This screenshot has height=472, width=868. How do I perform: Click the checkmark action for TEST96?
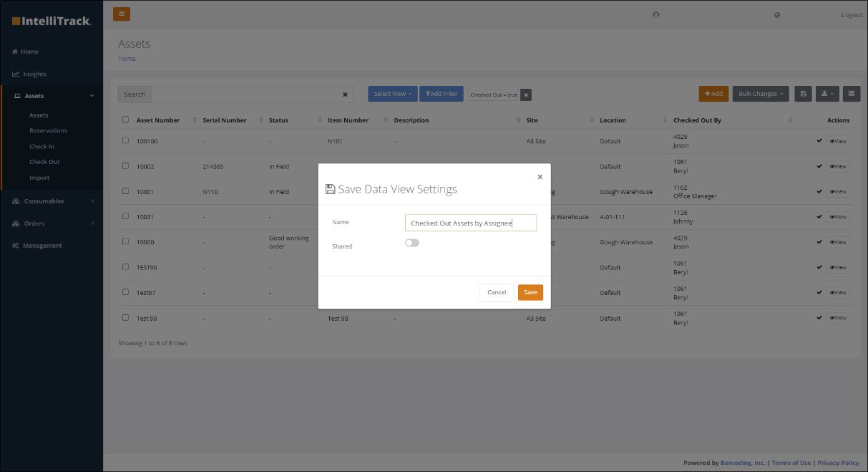pyautogui.click(x=819, y=266)
